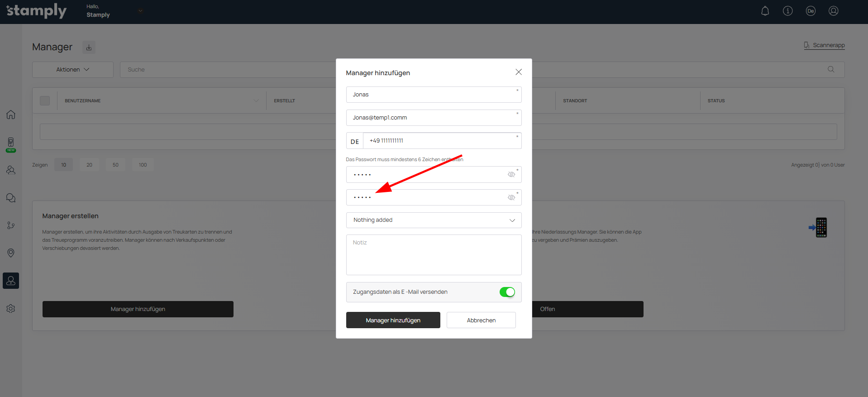868x397 pixels.
Task: Open the Aktionen dropdown
Action: tap(72, 70)
